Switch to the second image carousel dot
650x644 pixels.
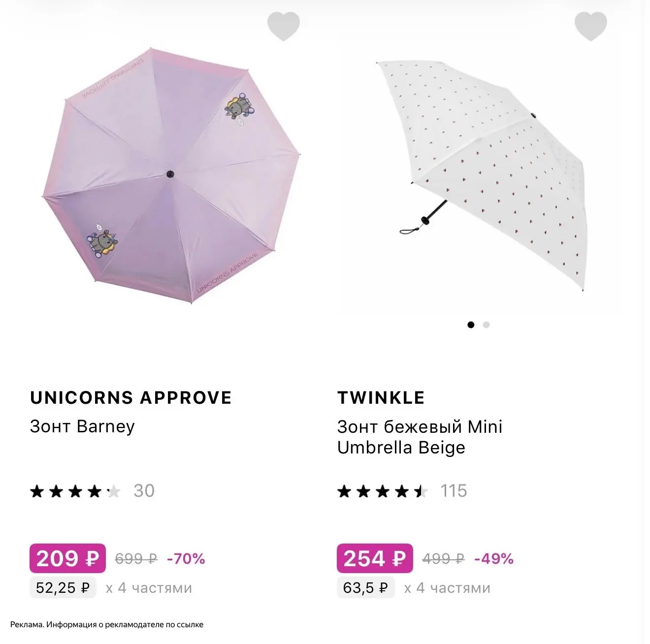486,324
